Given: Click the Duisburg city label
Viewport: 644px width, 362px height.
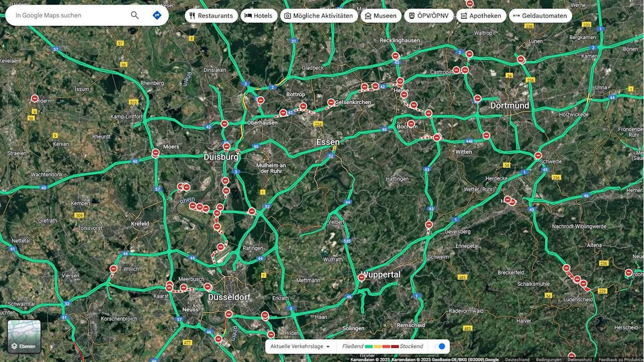Looking at the screenshot, I should pyautogui.click(x=221, y=157).
